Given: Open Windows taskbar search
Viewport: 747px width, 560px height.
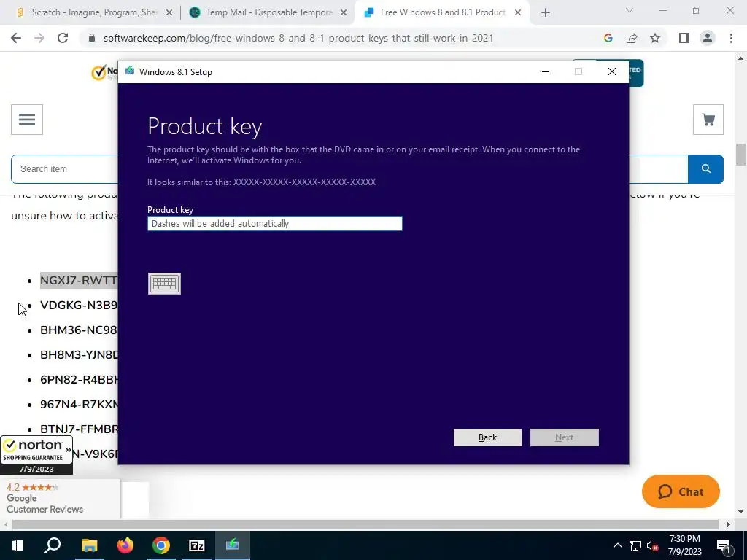Looking at the screenshot, I should click(53, 545).
